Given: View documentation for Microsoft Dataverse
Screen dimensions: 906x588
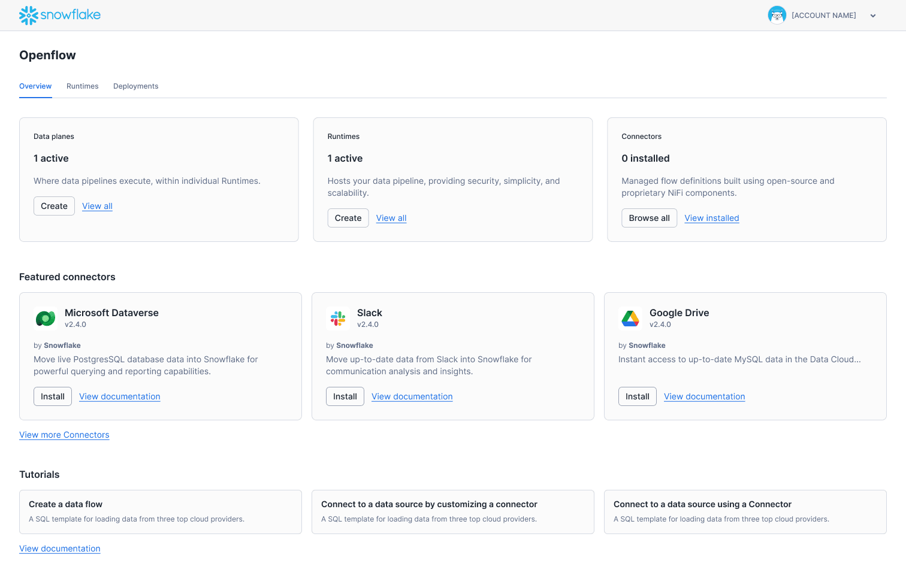Looking at the screenshot, I should click(x=120, y=396).
